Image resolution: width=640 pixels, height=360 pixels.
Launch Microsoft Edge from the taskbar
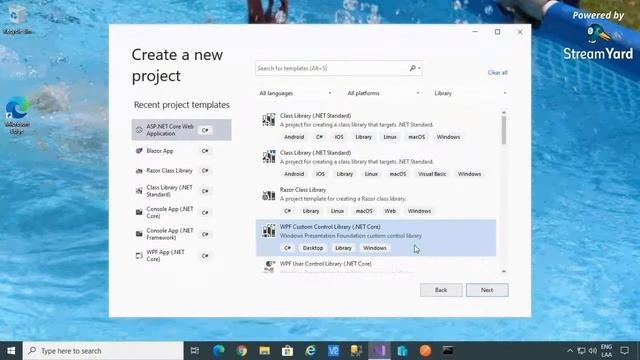[218, 351]
